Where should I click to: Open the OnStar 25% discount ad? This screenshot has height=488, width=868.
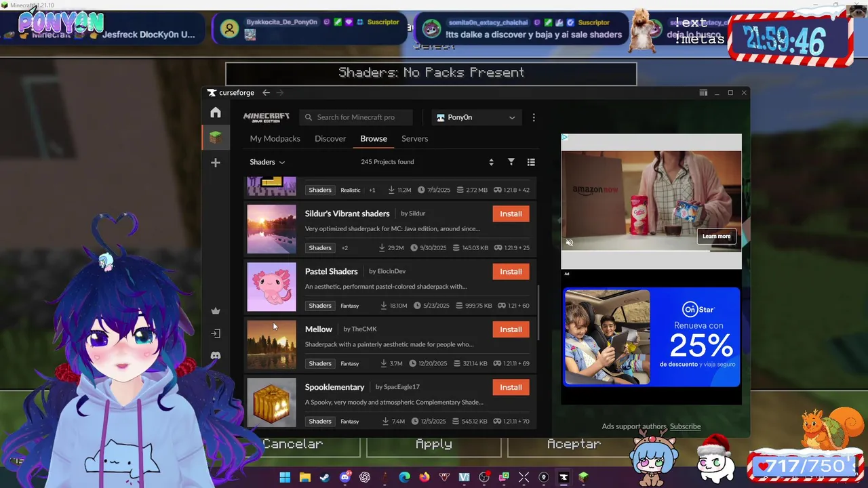[651, 337]
